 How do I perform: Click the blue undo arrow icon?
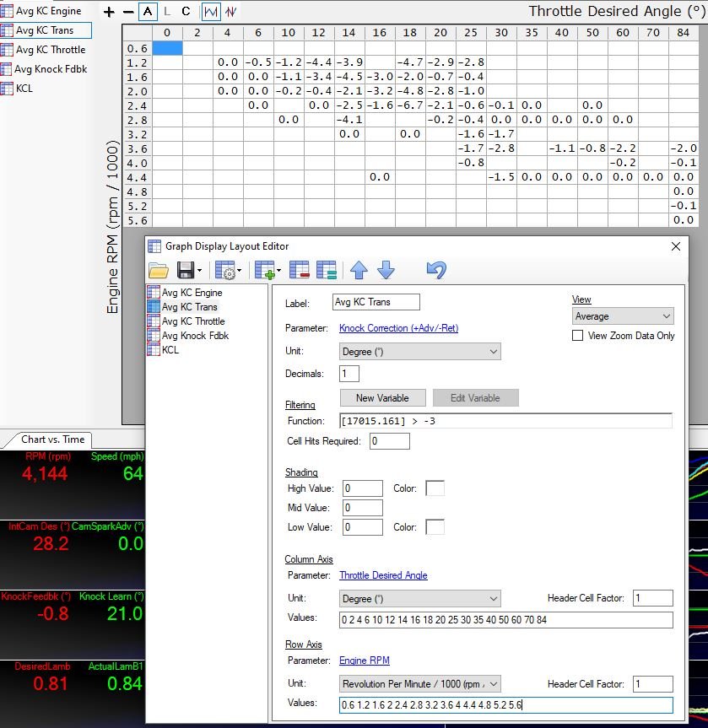(x=436, y=270)
